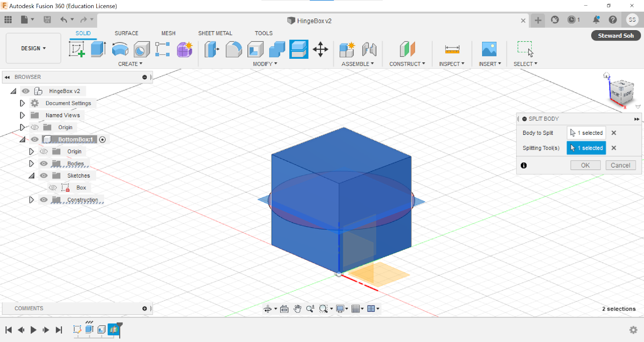The height and width of the screenshot is (342, 644).
Task: Open the CREATE dropdown menu
Action: (130, 64)
